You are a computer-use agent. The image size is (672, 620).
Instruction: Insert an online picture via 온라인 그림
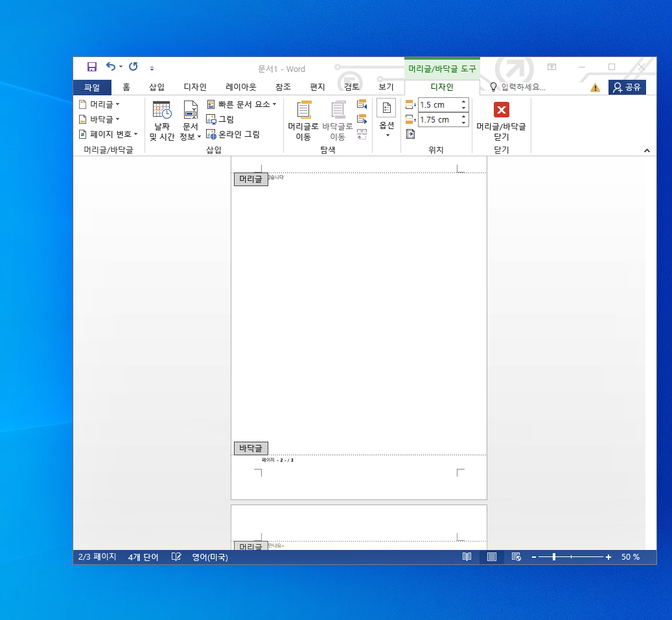tap(233, 134)
